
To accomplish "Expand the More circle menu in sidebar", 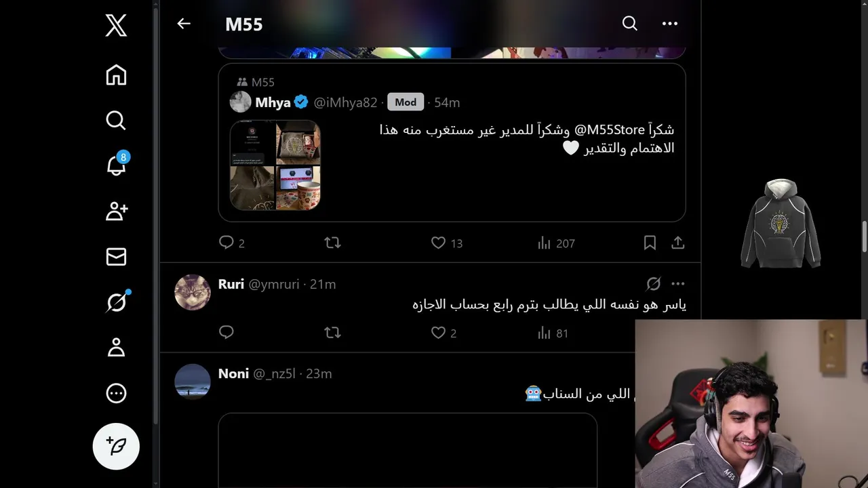I will click(x=116, y=393).
